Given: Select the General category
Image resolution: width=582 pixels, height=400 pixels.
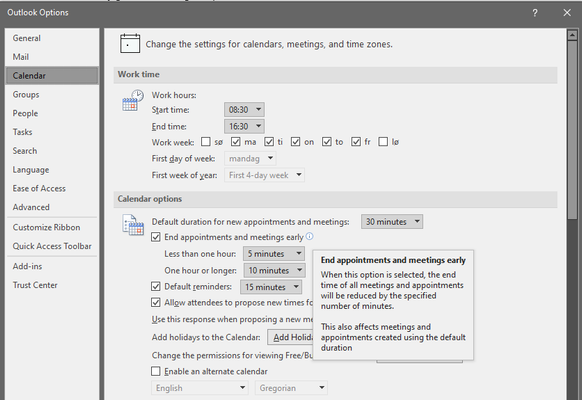Looking at the screenshot, I should 52,38.
